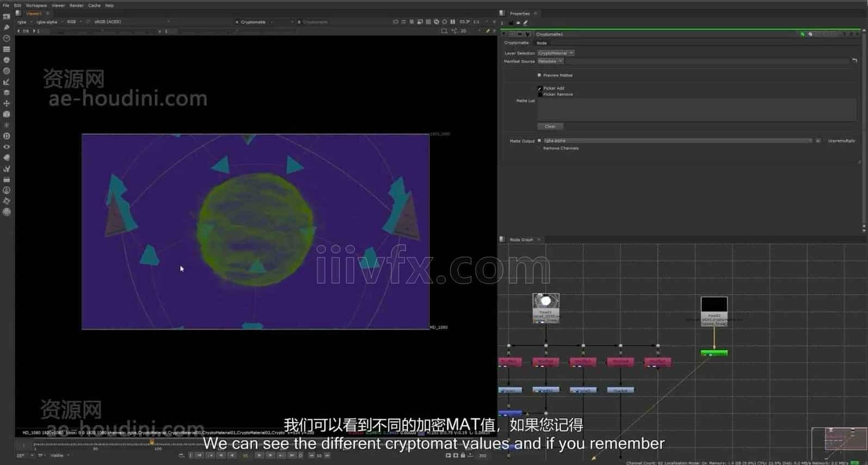Click the clear properties pencil icon
The width and height of the screenshot is (868, 465).
tap(526, 23)
